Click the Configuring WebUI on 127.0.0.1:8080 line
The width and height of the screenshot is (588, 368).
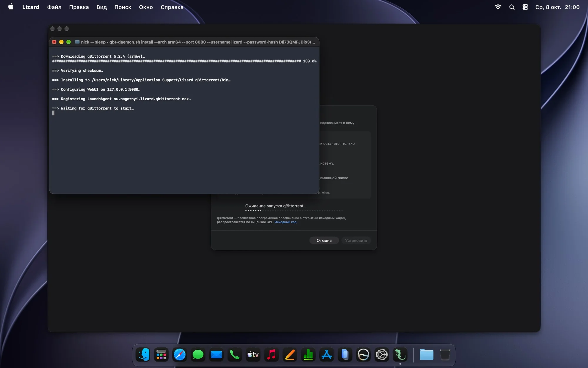[x=96, y=89]
